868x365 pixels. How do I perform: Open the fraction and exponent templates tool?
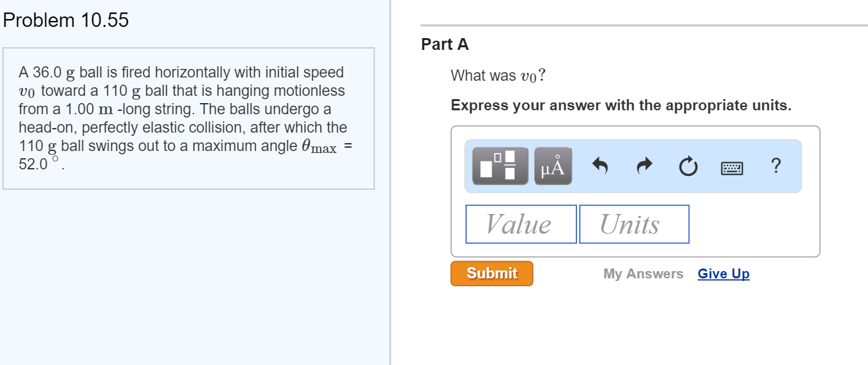point(500,166)
